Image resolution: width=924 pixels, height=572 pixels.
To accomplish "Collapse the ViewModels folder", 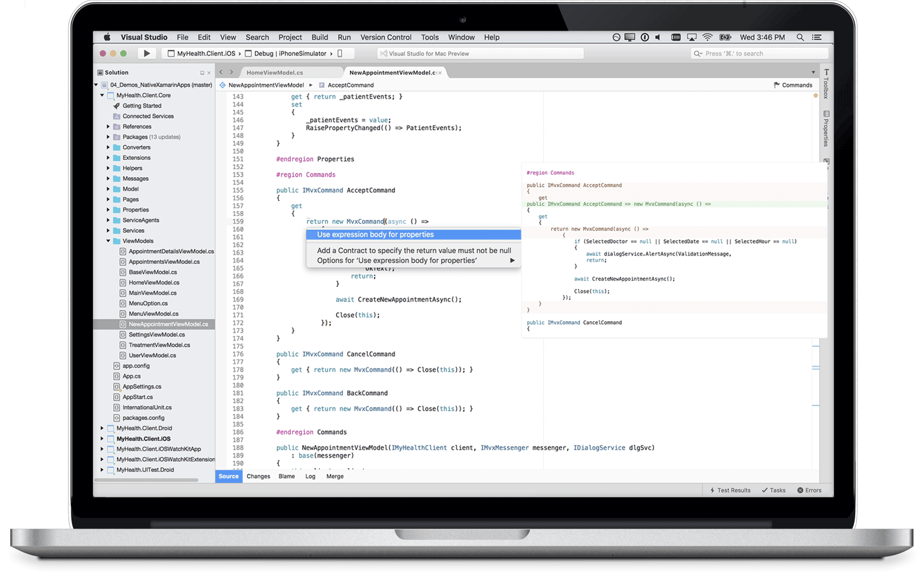I will 108,241.
